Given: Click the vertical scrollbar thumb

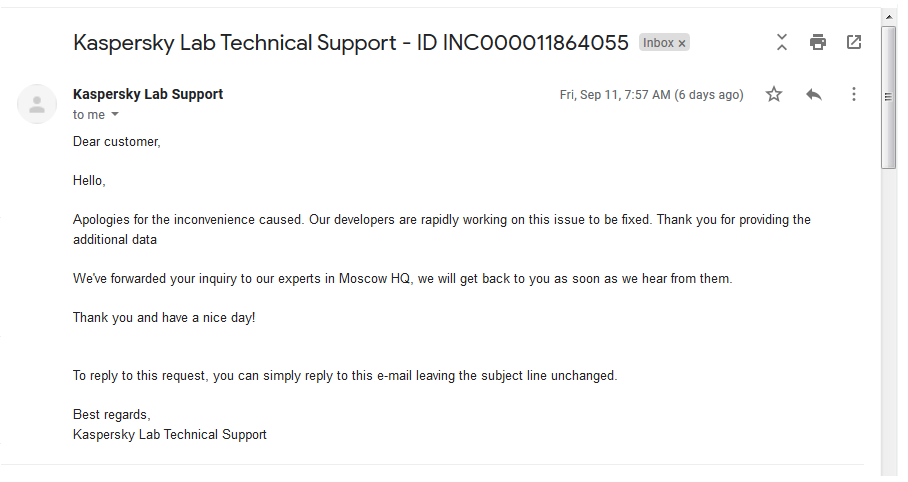Looking at the screenshot, I should coord(889,97).
